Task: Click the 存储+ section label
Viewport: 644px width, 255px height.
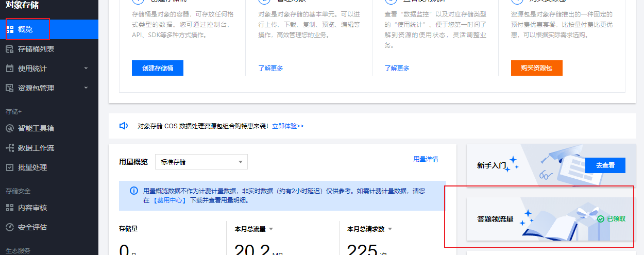Action: [14, 111]
